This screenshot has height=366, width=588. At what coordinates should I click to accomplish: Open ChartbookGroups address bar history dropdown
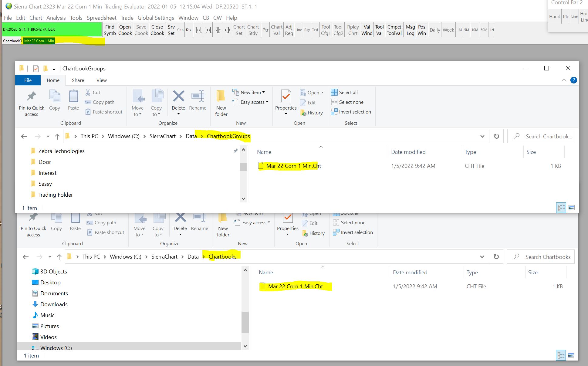coord(482,136)
